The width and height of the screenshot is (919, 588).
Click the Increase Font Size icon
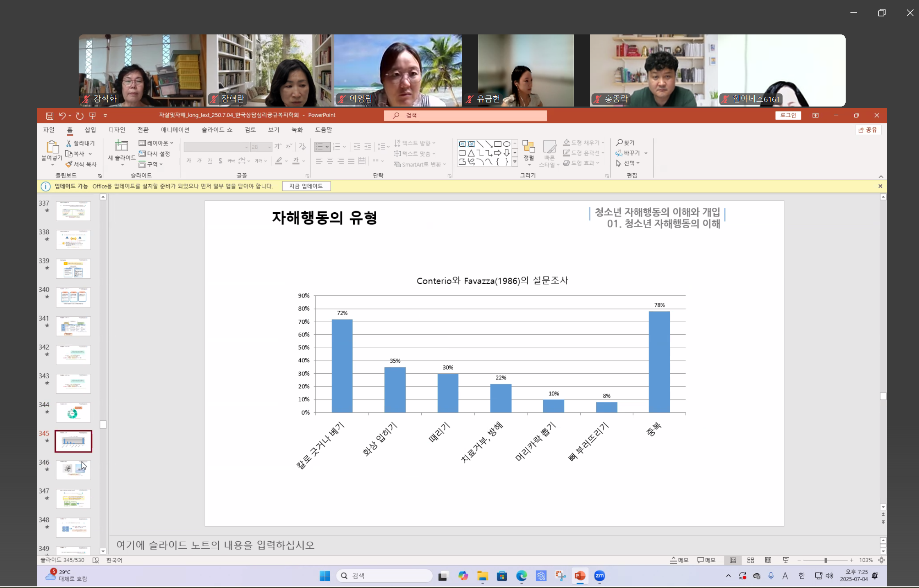278,147
